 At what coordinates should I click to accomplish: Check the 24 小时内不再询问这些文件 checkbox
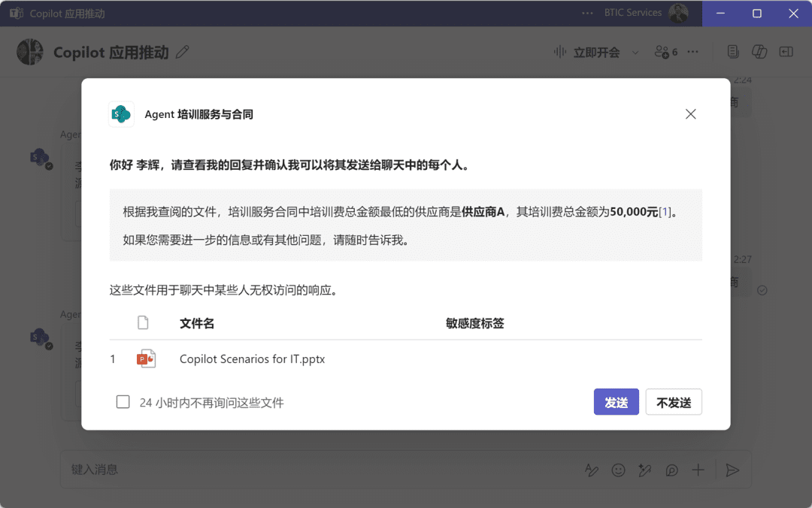coord(123,402)
